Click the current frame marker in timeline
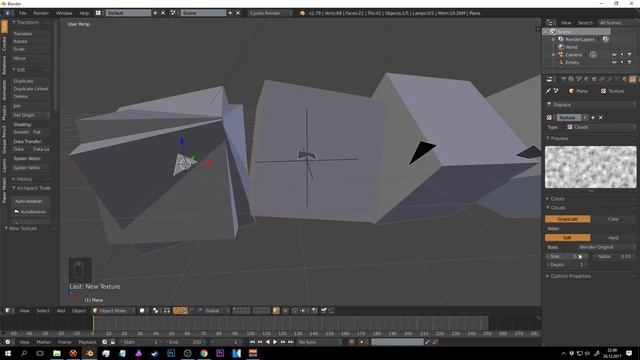The width and height of the screenshot is (640, 360). (93, 323)
